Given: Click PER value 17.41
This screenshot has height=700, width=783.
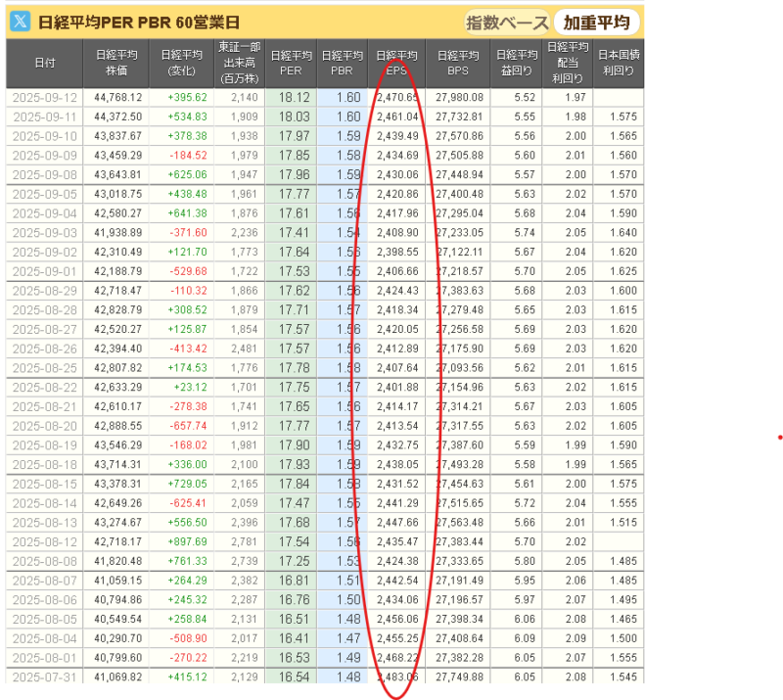Looking at the screenshot, I should pyautogui.click(x=295, y=233).
